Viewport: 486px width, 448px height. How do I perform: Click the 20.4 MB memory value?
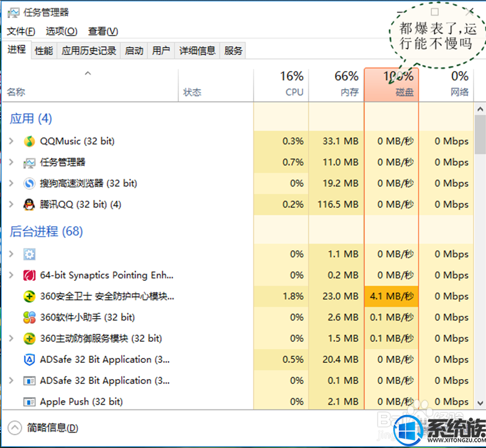click(x=341, y=360)
